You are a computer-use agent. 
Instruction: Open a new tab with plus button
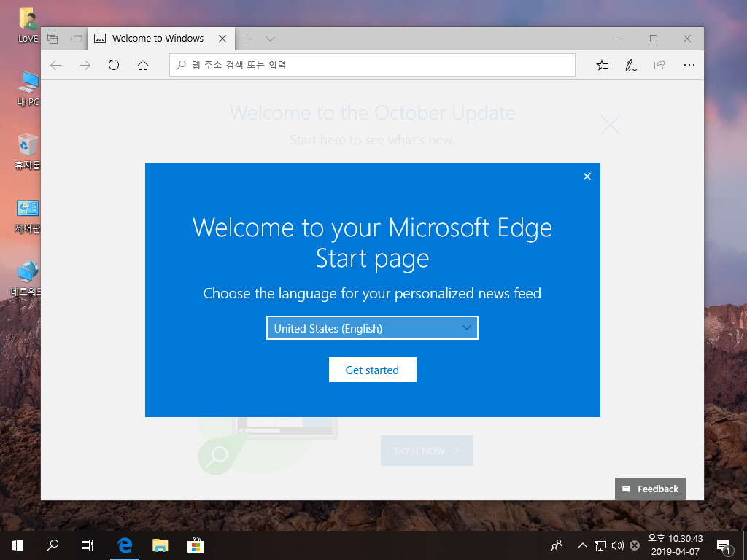[x=247, y=39]
